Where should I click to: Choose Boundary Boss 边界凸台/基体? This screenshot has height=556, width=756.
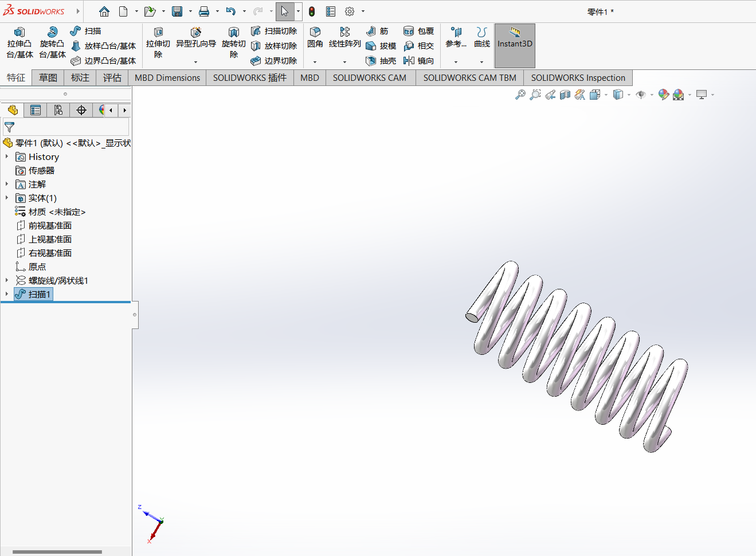click(103, 61)
